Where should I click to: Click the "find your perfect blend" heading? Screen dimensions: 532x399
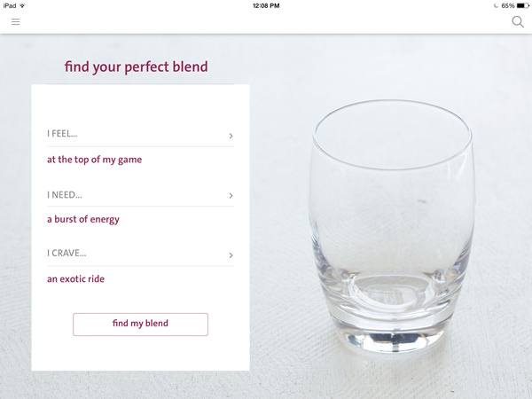pos(137,66)
